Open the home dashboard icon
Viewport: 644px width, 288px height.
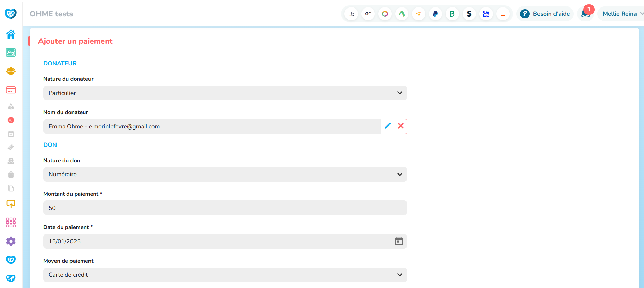coord(11,34)
